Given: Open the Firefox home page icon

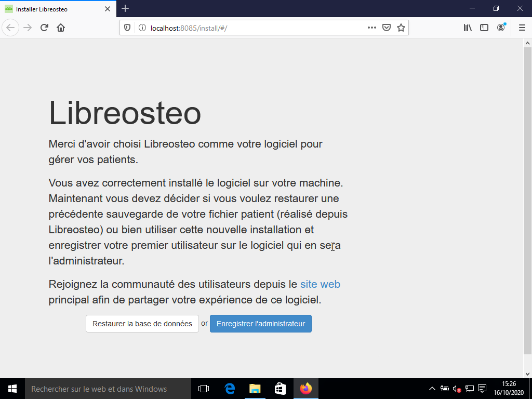Looking at the screenshot, I should pos(61,28).
